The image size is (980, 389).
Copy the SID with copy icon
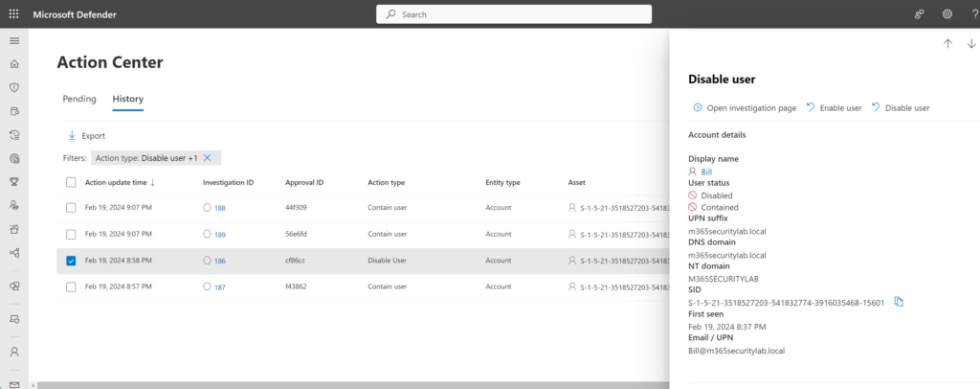click(x=899, y=302)
